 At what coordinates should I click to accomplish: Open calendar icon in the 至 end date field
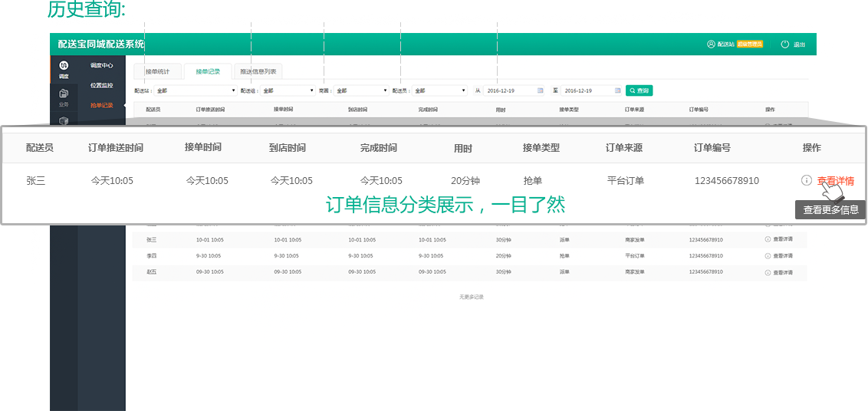617,90
